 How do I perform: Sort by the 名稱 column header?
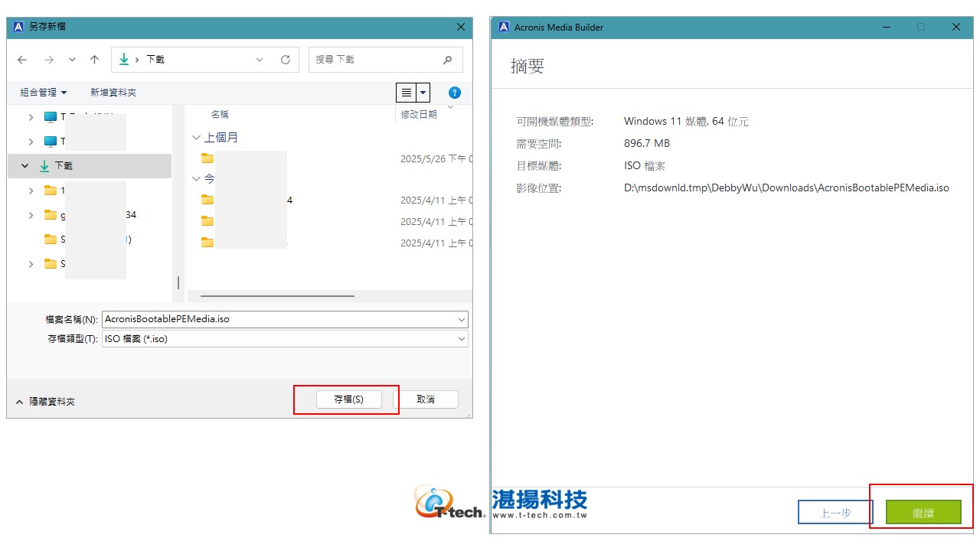pos(220,114)
